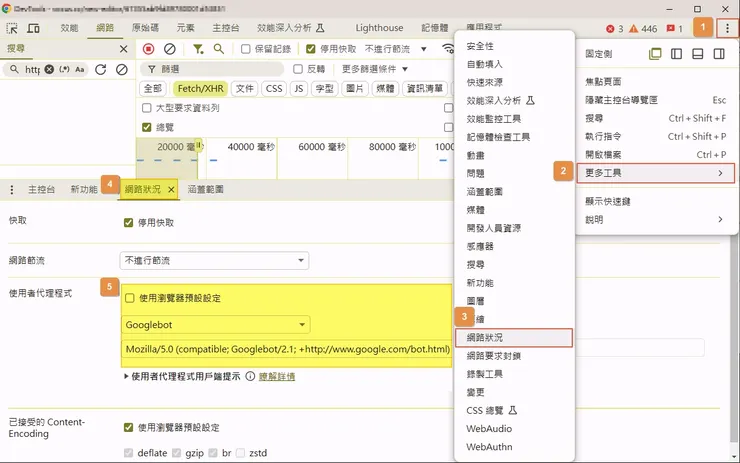The width and height of the screenshot is (740, 463).
Task: Open toolbar 不進行節流 throttling dropdown
Action: 395,49
